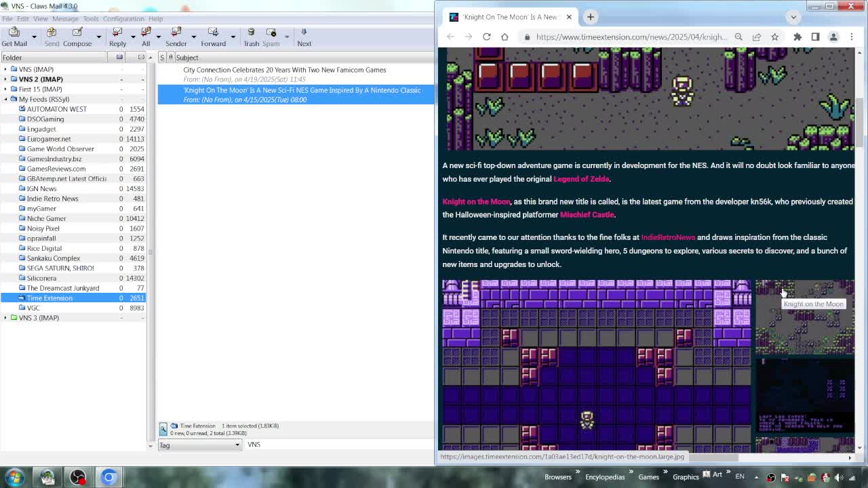The height and width of the screenshot is (488, 868).
Task: Toggle the browser side panel icon
Action: [815, 37]
